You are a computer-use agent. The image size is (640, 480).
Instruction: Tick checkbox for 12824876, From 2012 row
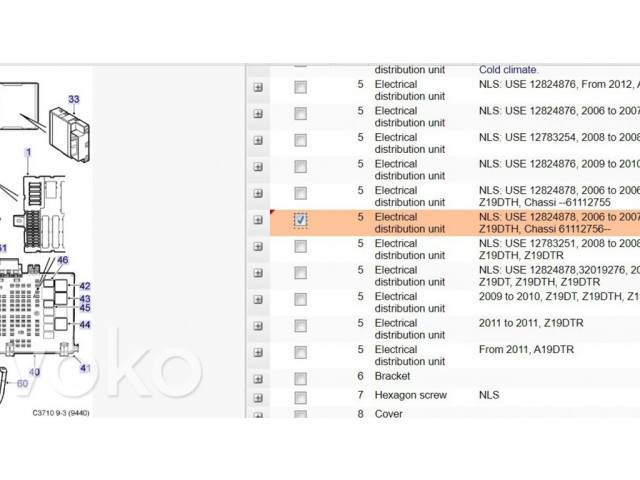tap(300, 87)
